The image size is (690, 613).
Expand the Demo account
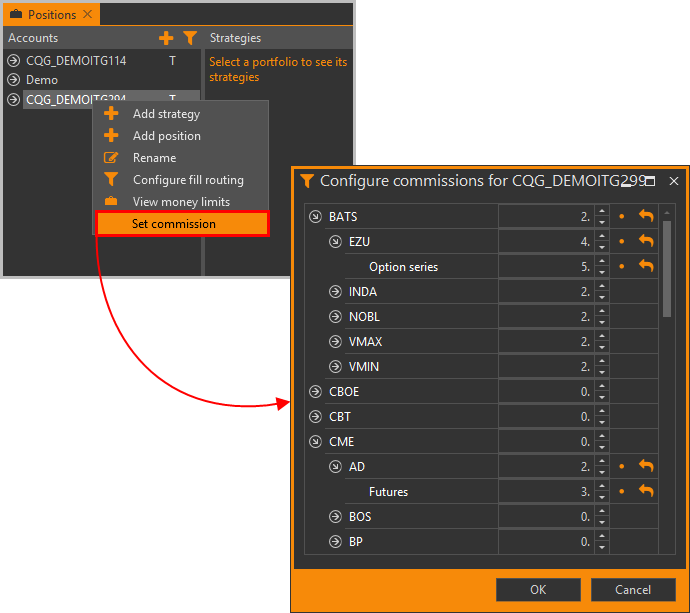tap(14, 80)
